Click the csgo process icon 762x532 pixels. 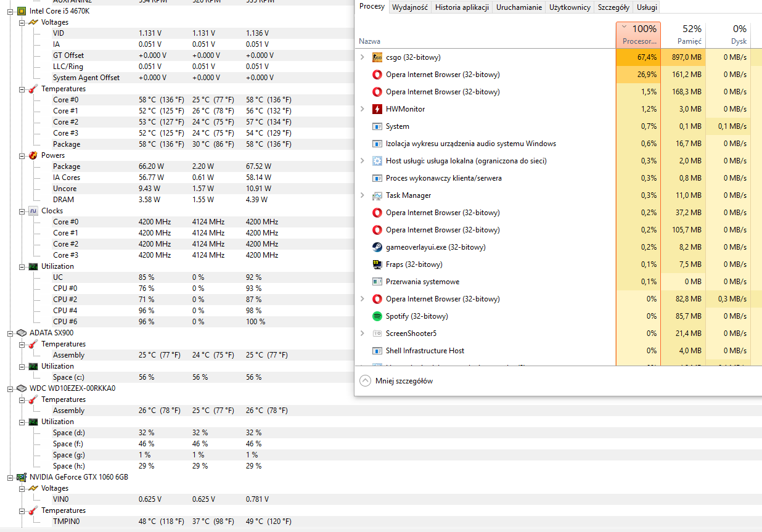377,57
